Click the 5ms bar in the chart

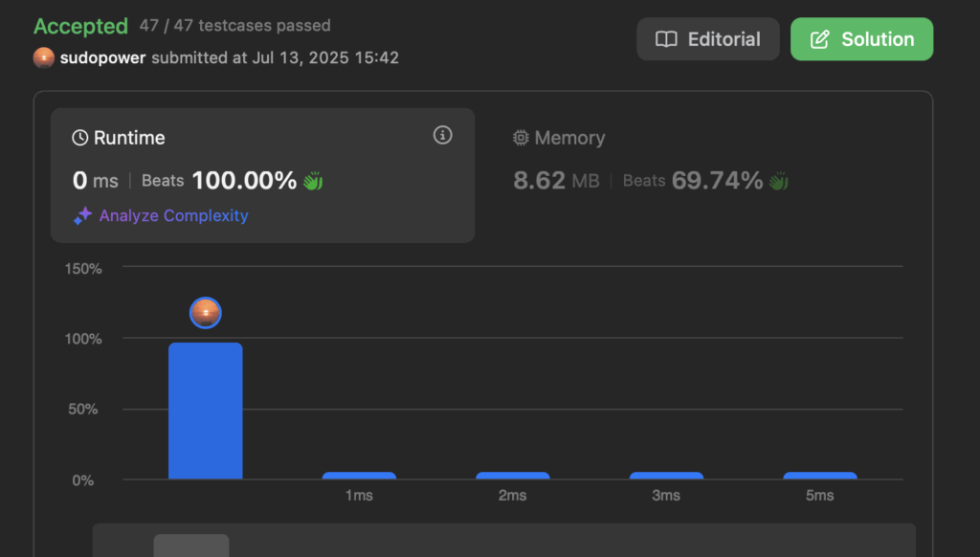[820, 476]
